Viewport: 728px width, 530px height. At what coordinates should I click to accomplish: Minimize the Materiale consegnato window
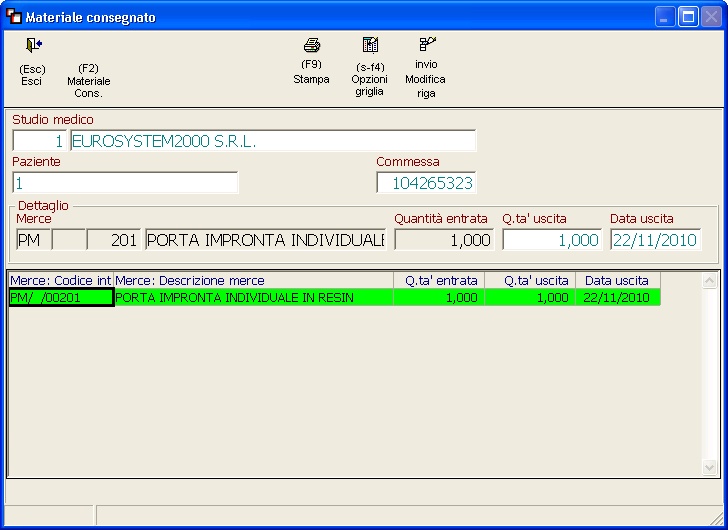pos(665,17)
